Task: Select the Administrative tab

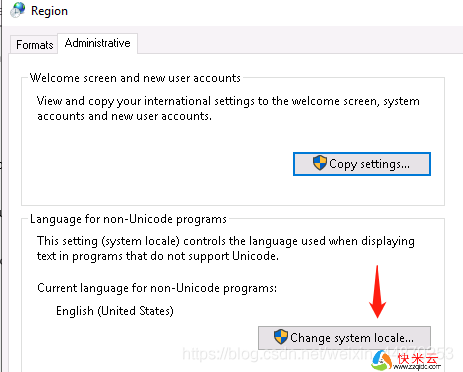Action: tap(98, 43)
